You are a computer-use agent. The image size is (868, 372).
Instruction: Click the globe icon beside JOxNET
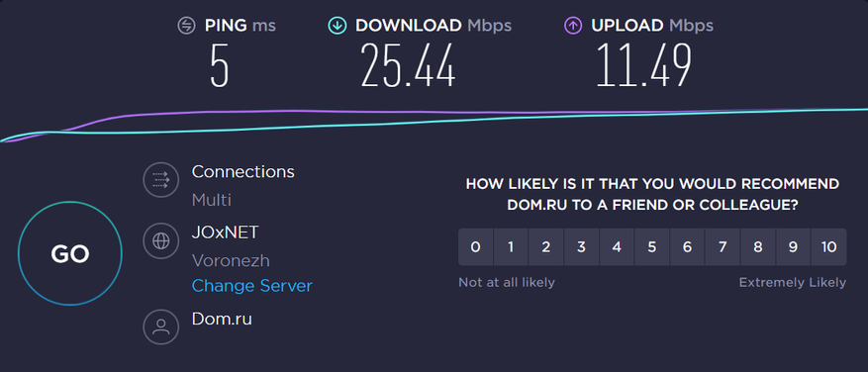(x=161, y=240)
